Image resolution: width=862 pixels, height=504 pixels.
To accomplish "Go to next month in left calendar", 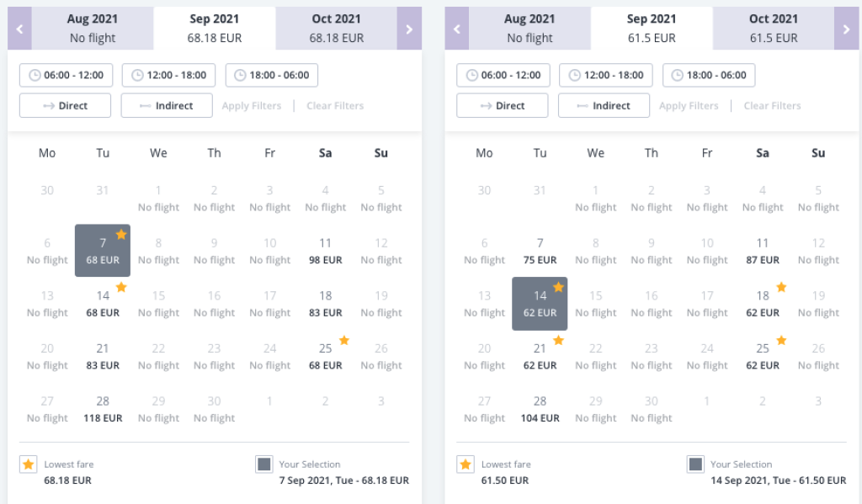I will (x=409, y=29).
